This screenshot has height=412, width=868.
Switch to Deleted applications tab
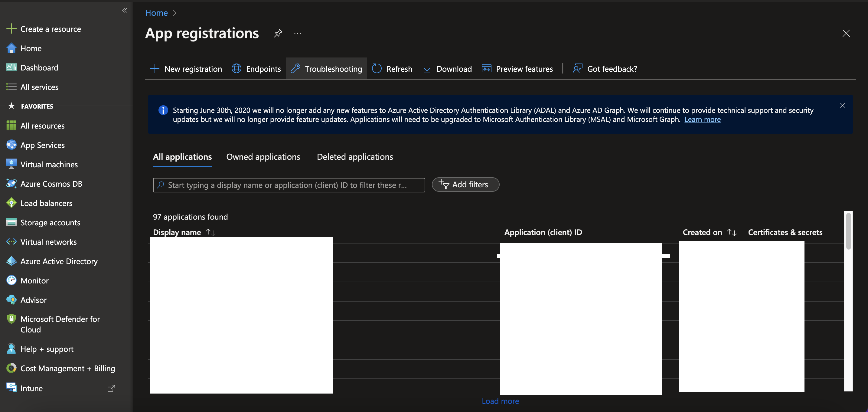[354, 157]
